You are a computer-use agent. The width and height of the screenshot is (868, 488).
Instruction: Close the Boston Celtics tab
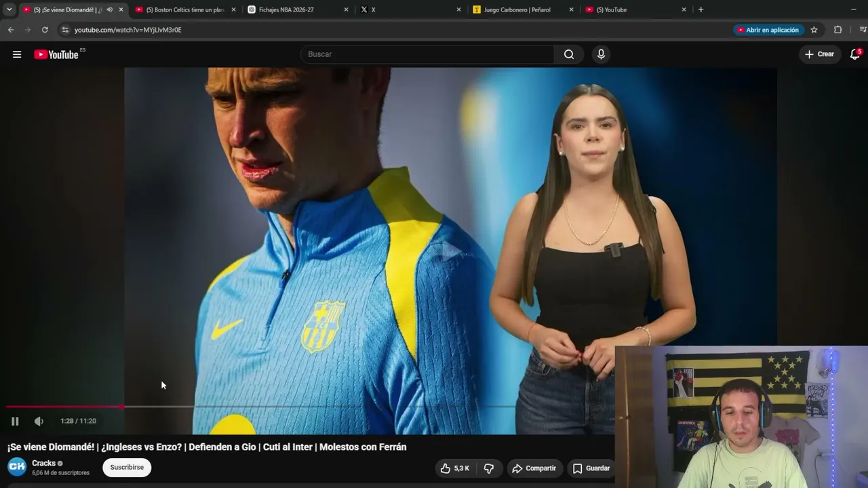[x=233, y=9]
